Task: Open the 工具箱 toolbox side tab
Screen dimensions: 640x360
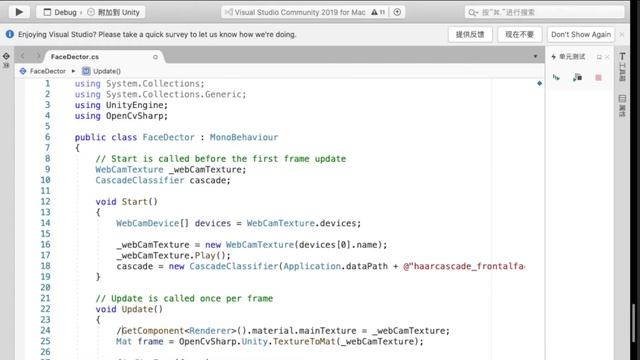Action: click(622, 67)
